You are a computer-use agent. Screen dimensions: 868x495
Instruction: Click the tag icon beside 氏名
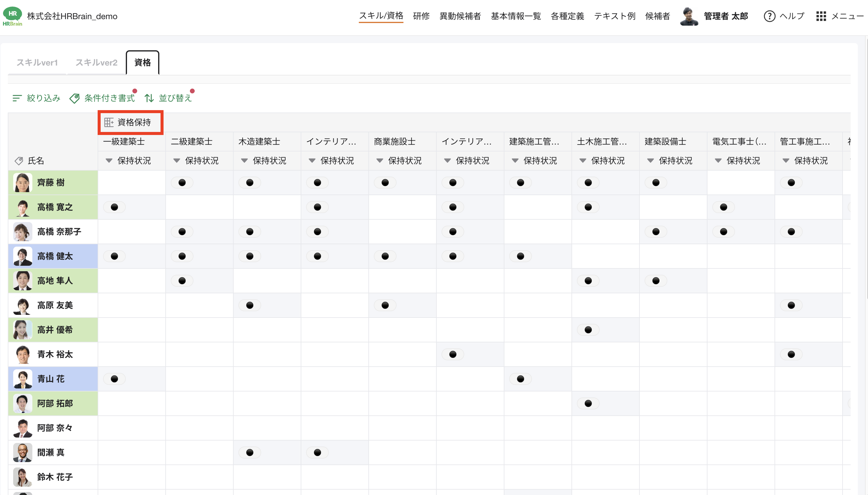click(x=19, y=160)
